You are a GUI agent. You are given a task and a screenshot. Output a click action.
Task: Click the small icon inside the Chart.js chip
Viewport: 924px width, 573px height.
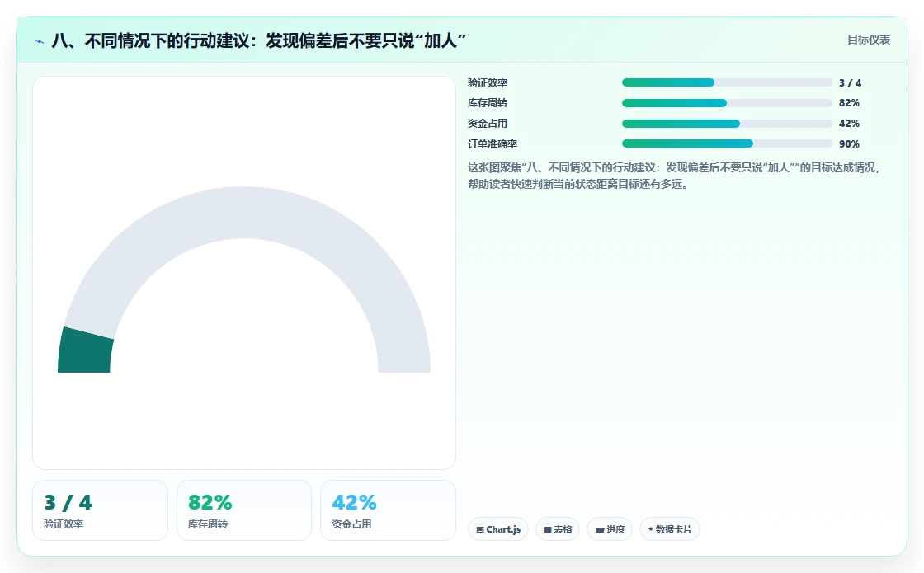pos(479,530)
